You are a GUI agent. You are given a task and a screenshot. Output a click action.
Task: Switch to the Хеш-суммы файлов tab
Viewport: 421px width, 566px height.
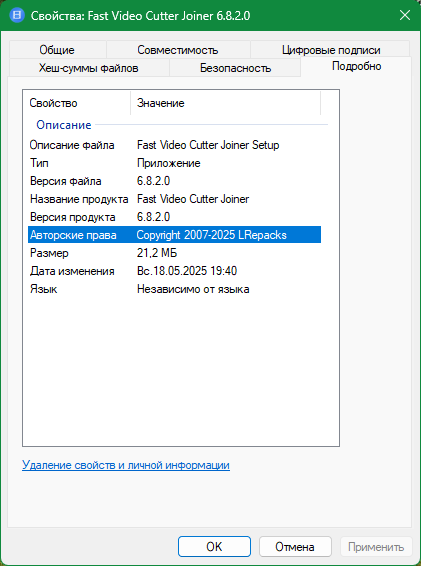point(89,68)
